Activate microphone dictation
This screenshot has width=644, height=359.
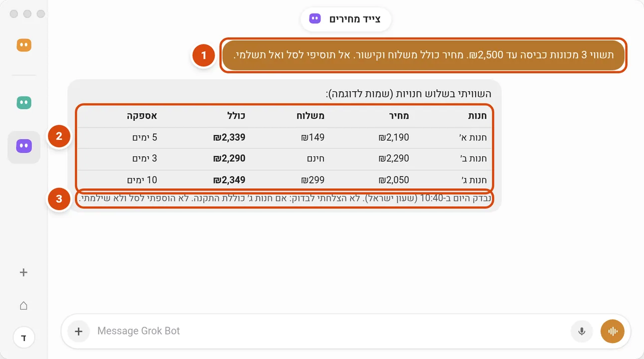pos(582,331)
